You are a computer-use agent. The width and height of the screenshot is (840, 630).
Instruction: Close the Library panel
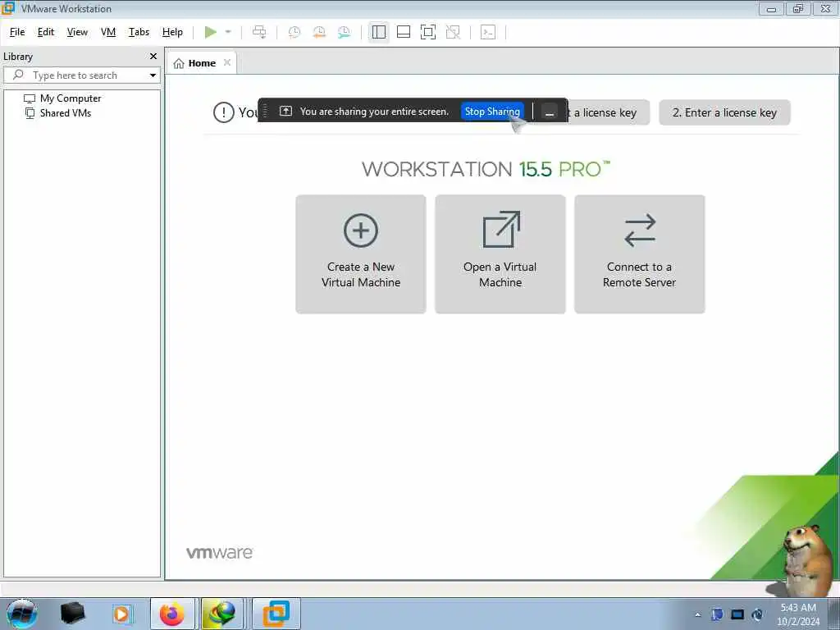click(x=153, y=57)
